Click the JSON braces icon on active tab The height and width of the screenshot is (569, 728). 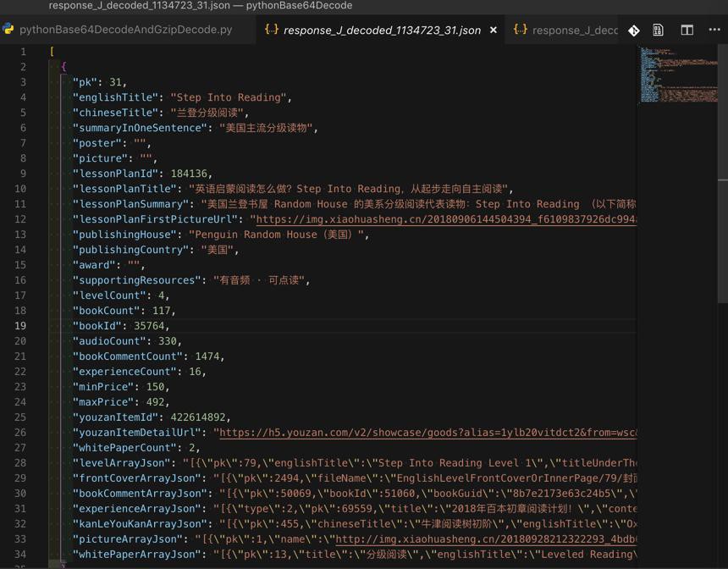[x=272, y=30]
